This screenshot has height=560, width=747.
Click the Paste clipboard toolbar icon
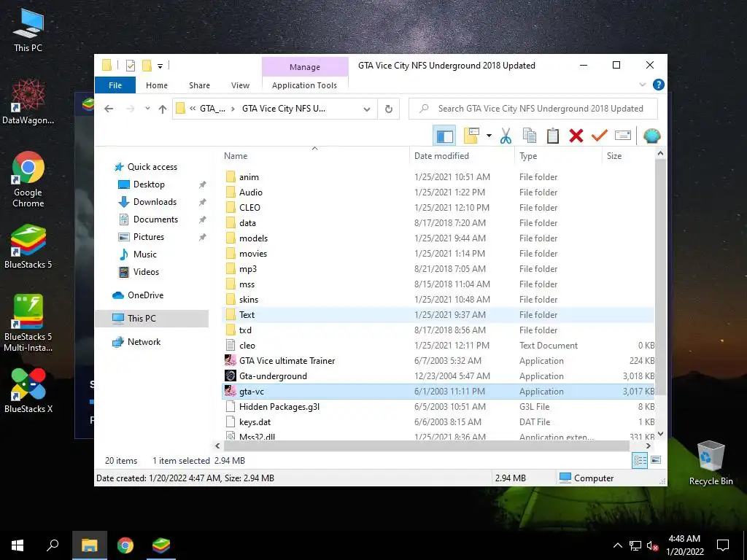[553, 136]
